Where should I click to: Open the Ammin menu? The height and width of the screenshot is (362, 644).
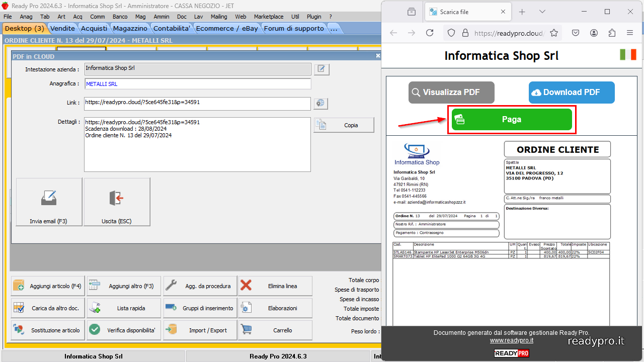coord(162,17)
